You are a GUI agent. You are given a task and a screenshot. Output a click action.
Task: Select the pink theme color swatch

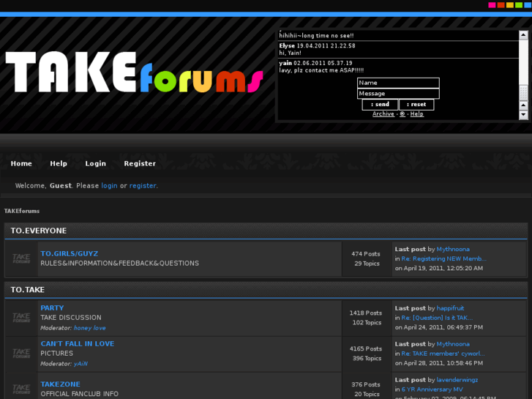click(492, 5)
